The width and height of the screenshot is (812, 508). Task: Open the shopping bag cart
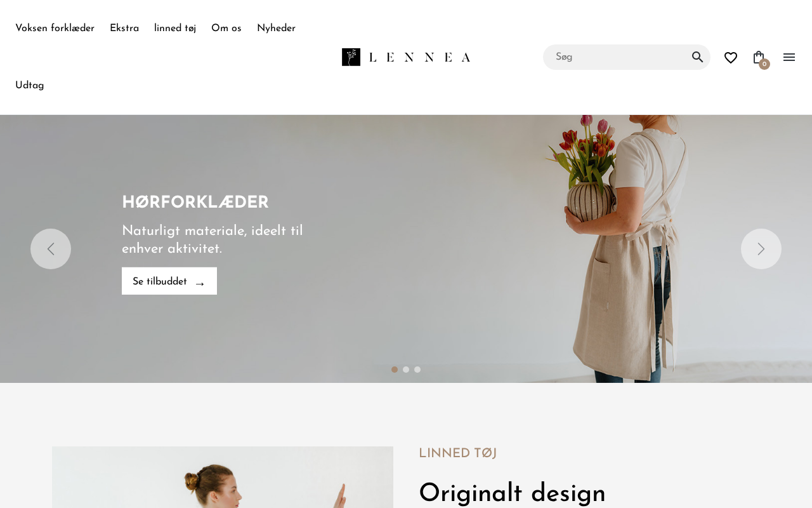coord(759,57)
